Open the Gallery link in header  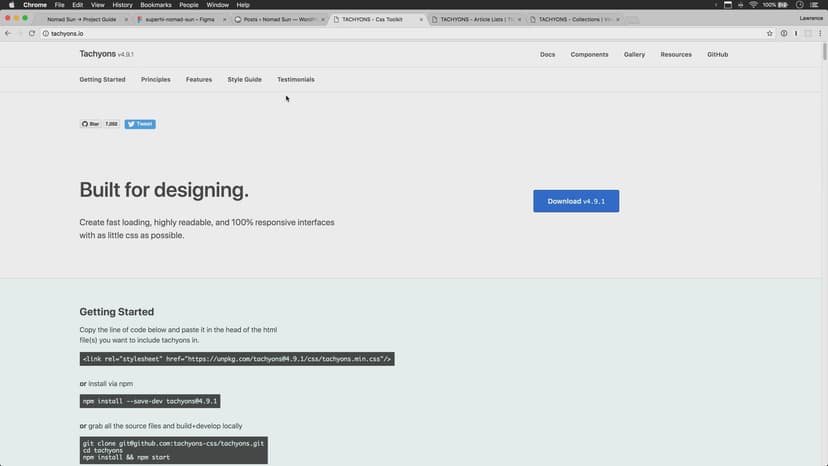[634, 54]
